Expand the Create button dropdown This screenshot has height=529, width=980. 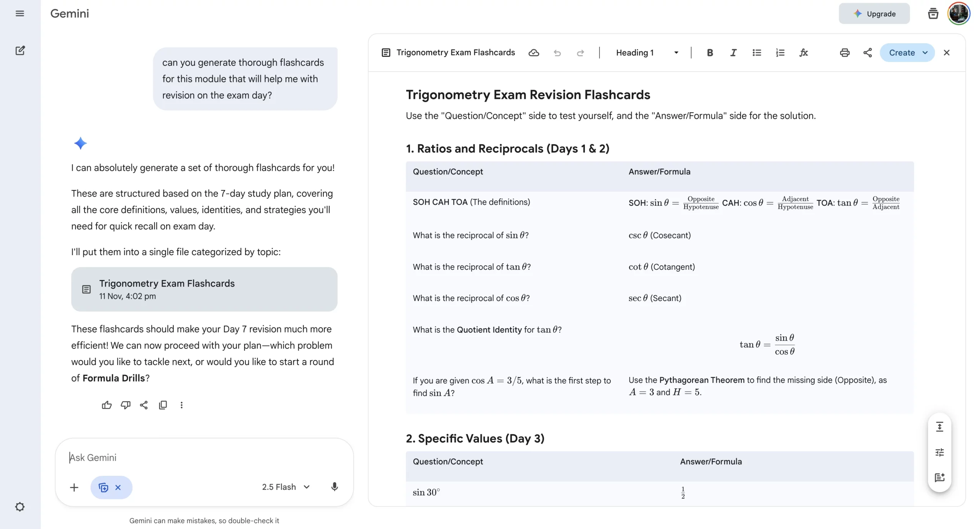point(925,52)
